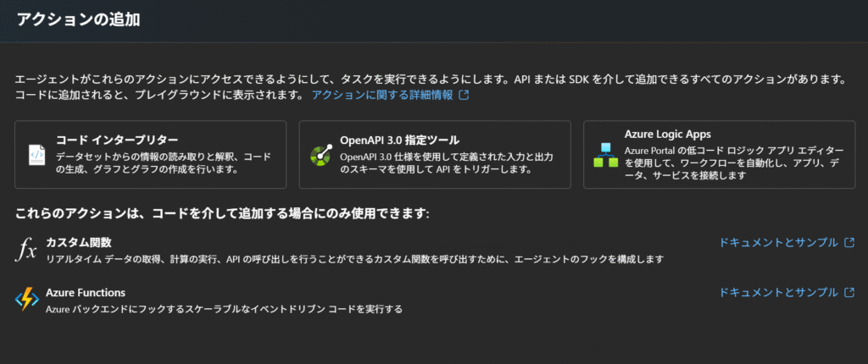Screen dimensions: 868x364
Task: Open ドキュメントとサンプル for Azure Functions
Action: tap(778, 292)
